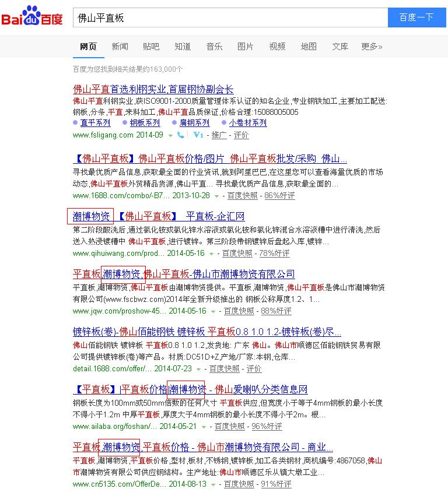Open result 平直板,潮博物资,平直板价格 - 商业

click(x=203, y=447)
